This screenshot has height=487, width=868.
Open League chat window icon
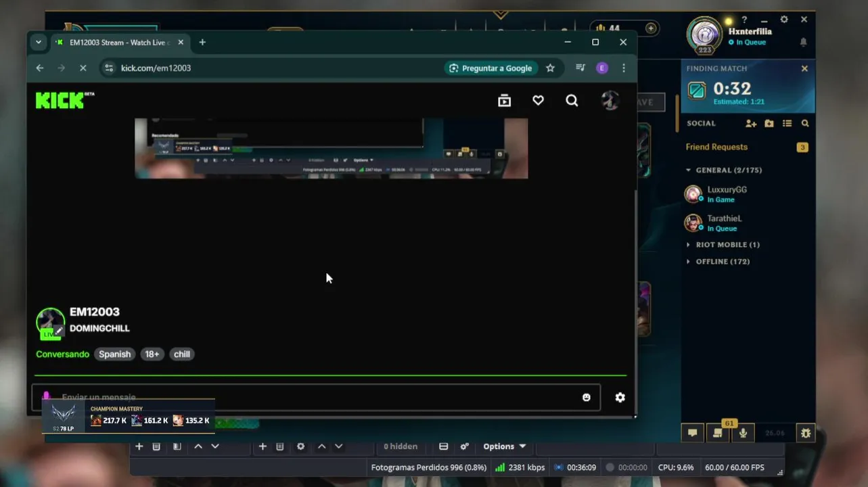pos(693,433)
